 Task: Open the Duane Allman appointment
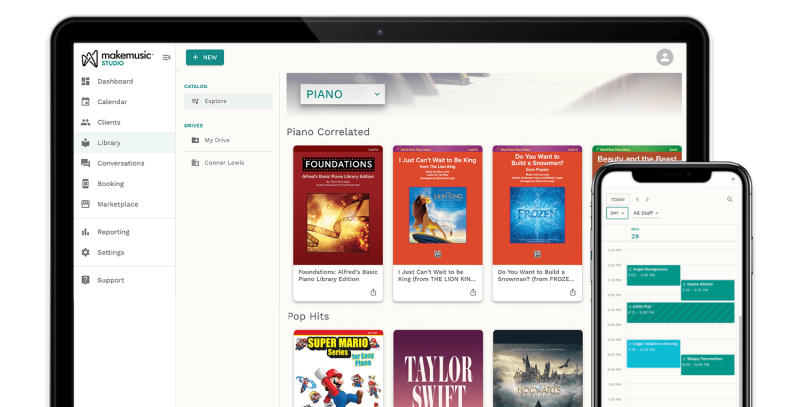tap(708, 290)
